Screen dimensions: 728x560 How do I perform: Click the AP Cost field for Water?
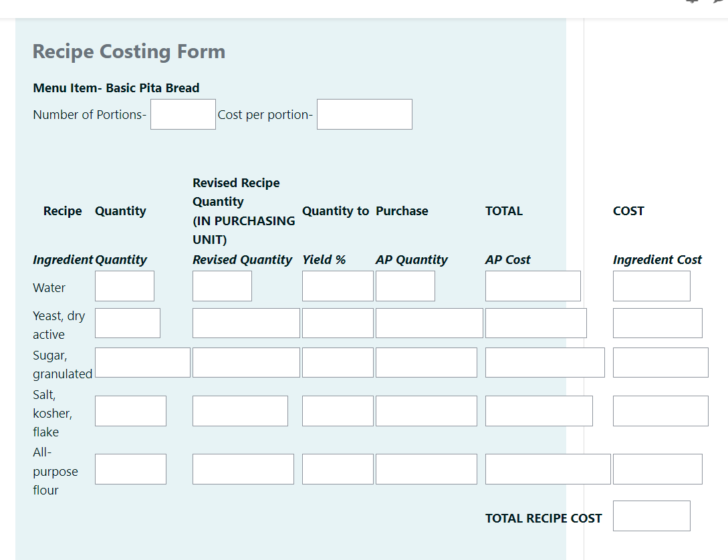point(533,285)
